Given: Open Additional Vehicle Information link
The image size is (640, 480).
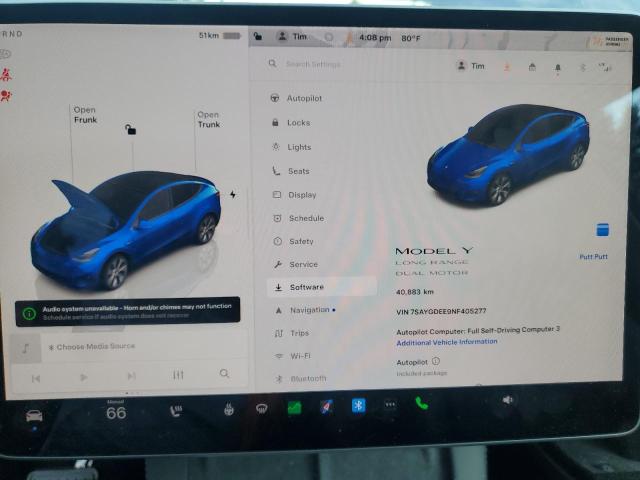Looking at the screenshot, I should [x=447, y=342].
